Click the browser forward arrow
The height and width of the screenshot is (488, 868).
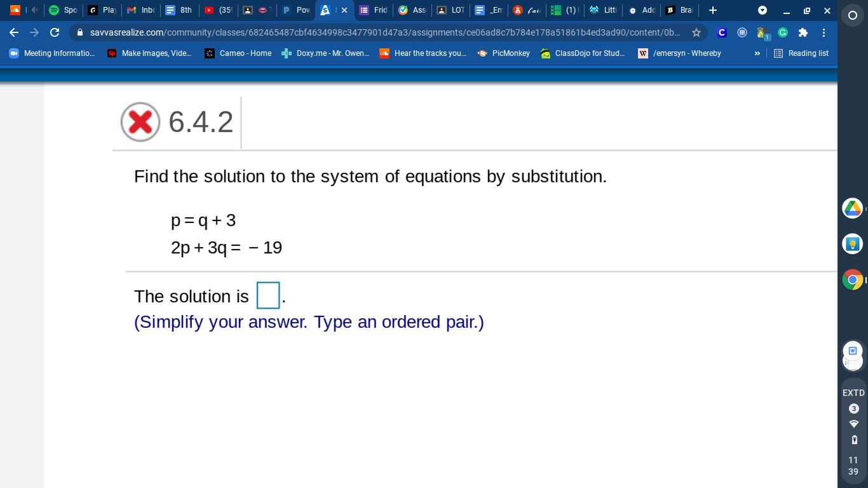(34, 32)
